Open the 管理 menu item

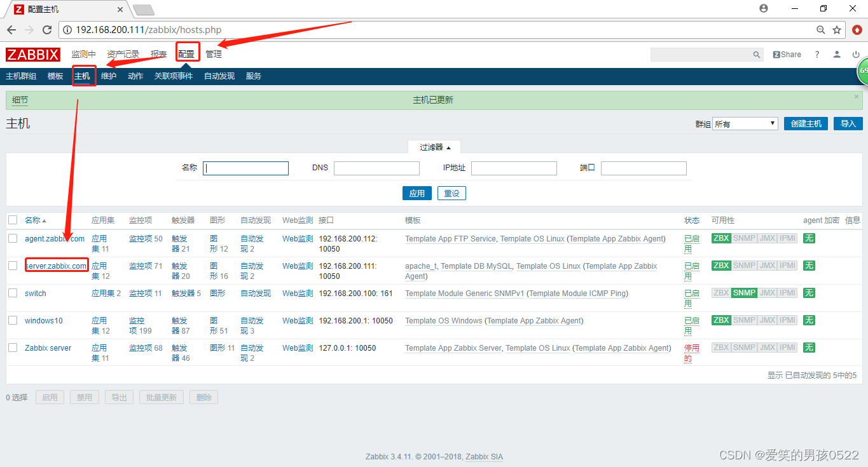tap(213, 54)
